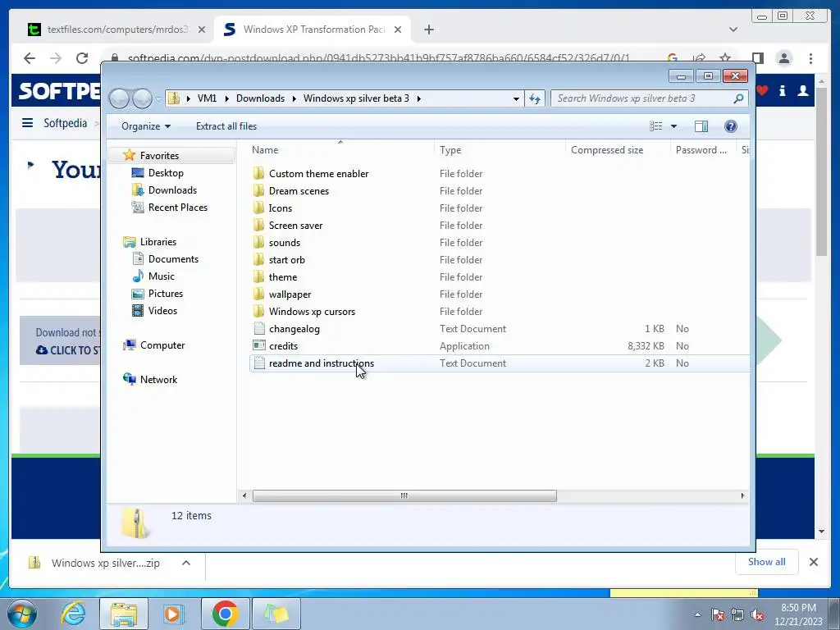
Task: Click the Explorer Back navigation button
Action: pyautogui.click(x=119, y=98)
